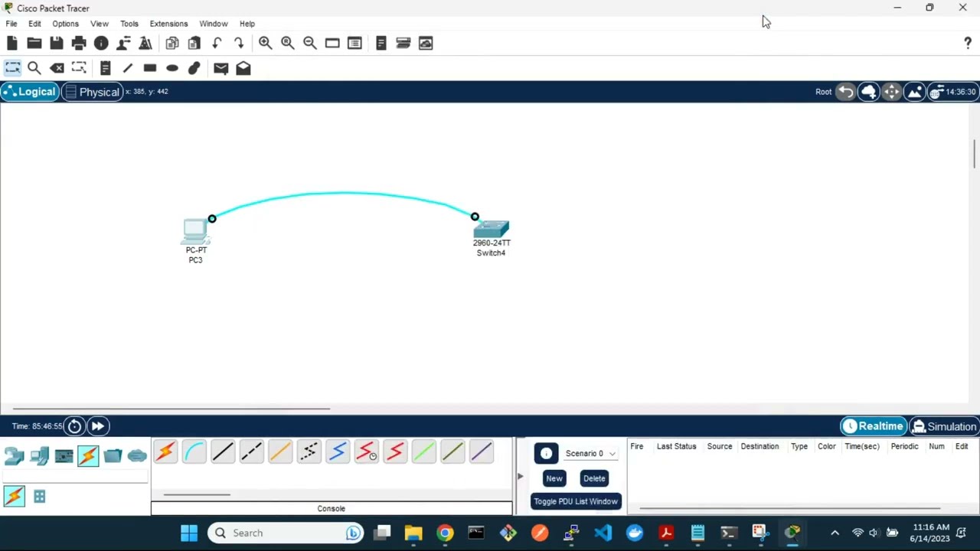This screenshot has height=551, width=980.
Task: Activate the Delete tool
Action: pyautogui.click(x=57, y=68)
